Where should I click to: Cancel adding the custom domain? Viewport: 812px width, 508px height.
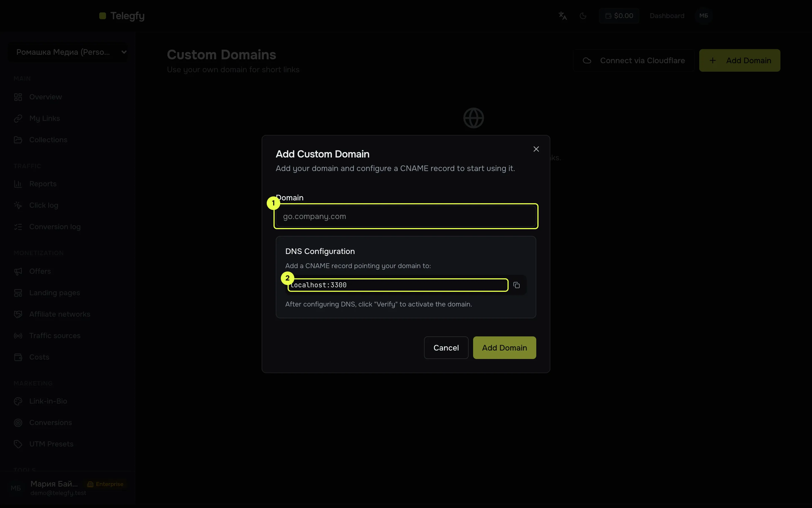click(446, 348)
